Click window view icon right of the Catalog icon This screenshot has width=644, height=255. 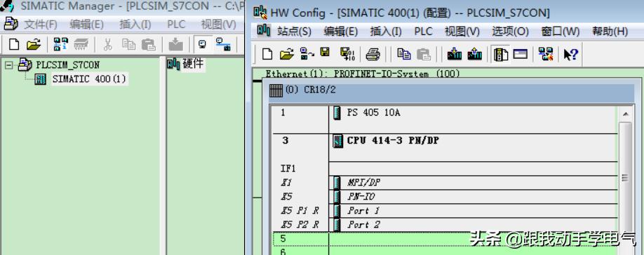pos(520,54)
